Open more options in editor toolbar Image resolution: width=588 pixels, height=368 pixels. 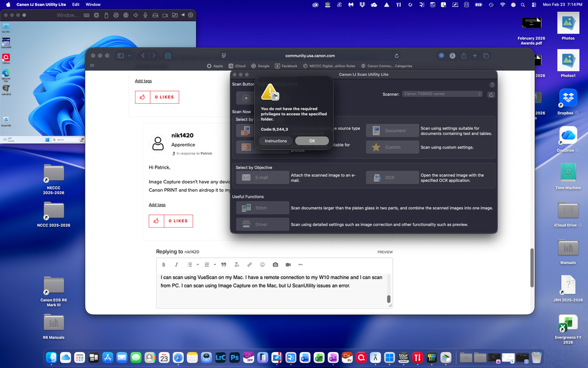point(300,265)
